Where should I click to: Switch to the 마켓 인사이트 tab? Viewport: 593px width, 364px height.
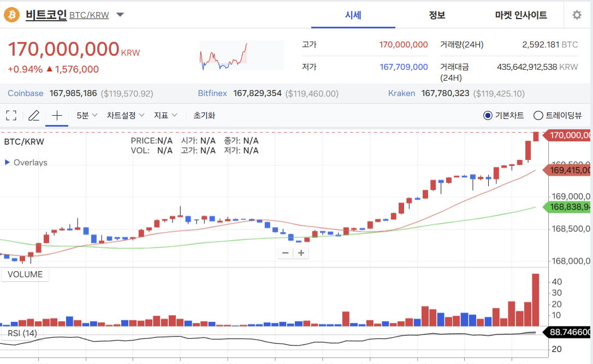521,15
